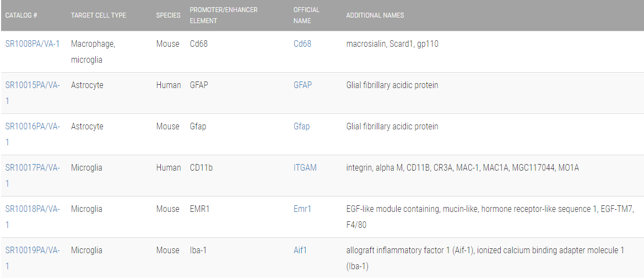
Task: Open catalog link SR10017PA/VA-1
Action: pos(33,168)
